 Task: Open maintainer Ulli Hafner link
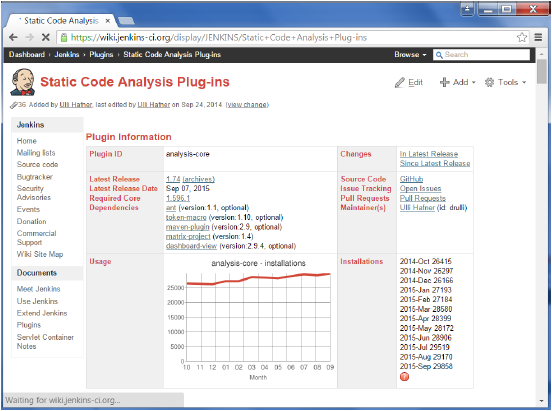tap(417, 208)
